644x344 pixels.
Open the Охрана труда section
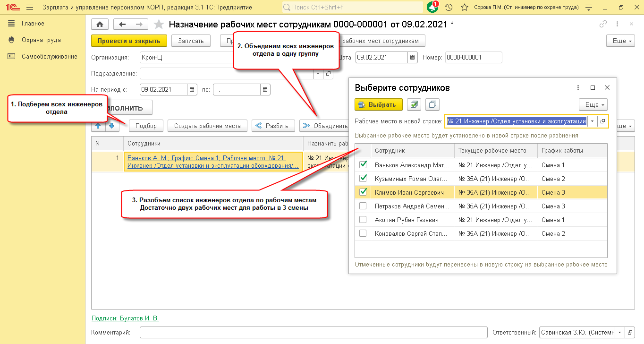tap(41, 40)
